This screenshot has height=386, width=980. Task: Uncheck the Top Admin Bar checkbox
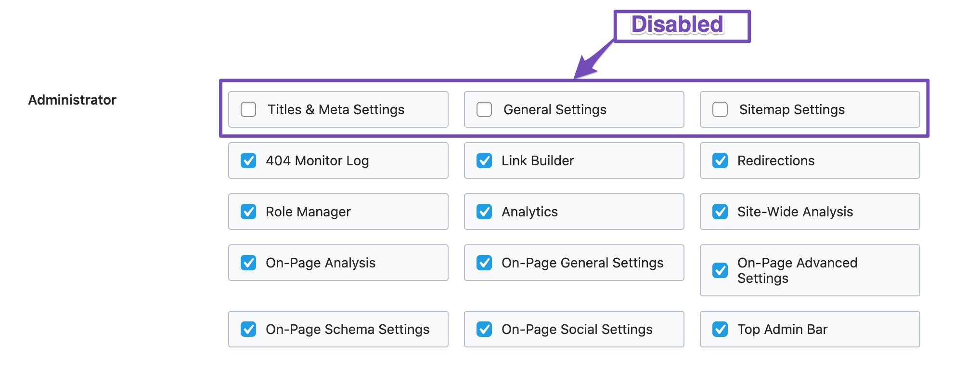coord(720,329)
